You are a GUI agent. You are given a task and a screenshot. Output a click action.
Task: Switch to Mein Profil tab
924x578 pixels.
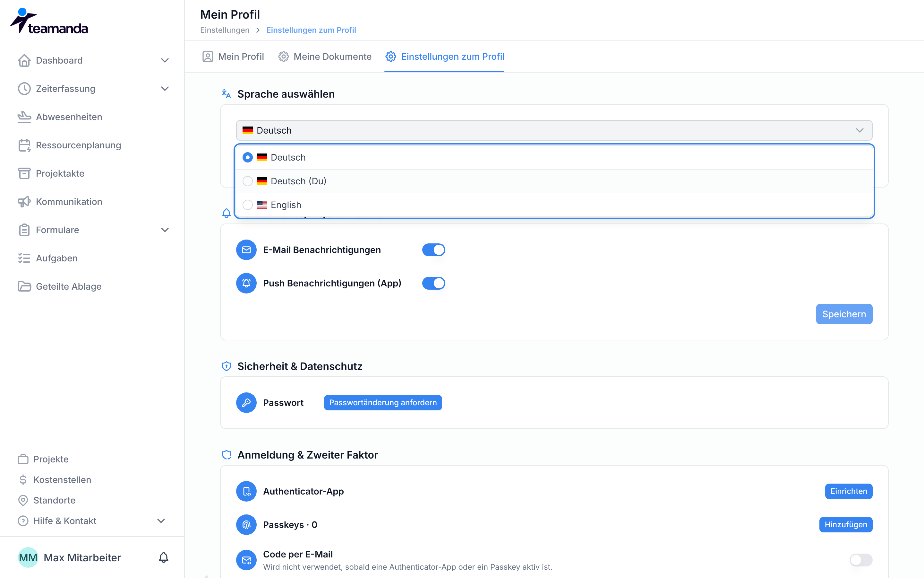point(233,57)
